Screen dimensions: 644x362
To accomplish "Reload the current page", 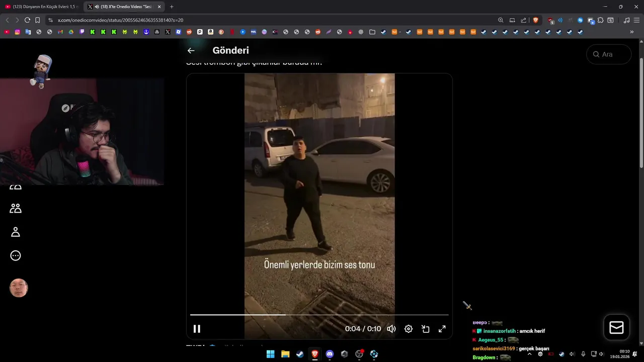I will (27, 20).
